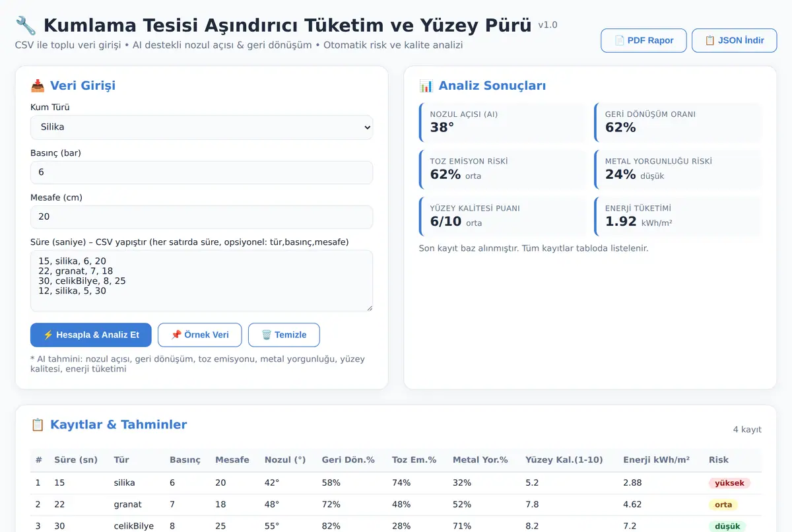Click the Mesafe column header in table
792x532 pixels.
(232, 460)
